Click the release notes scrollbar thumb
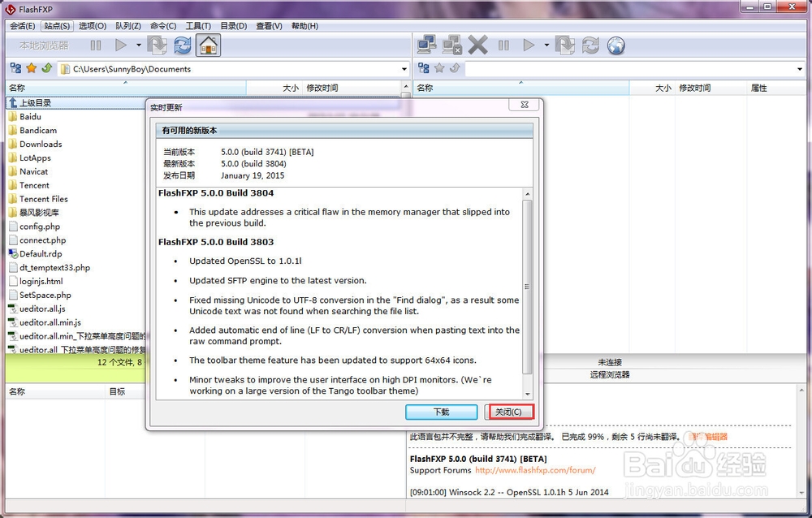 tap(527, 287)
